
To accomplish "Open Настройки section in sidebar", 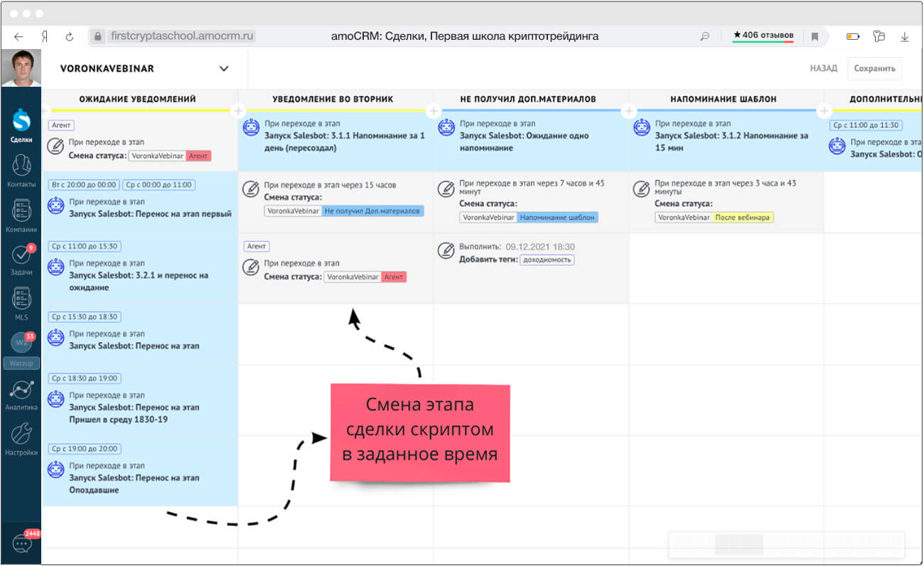I will [x=21, y=439].
